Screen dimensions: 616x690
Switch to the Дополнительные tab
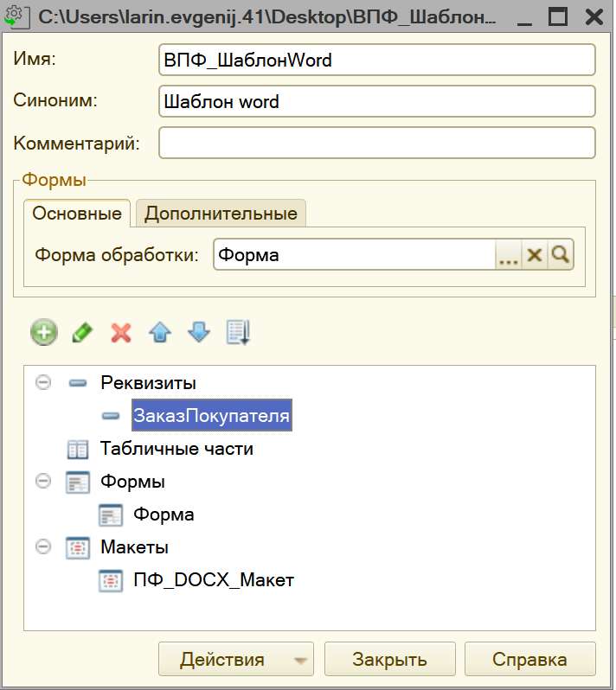point(221,214)
